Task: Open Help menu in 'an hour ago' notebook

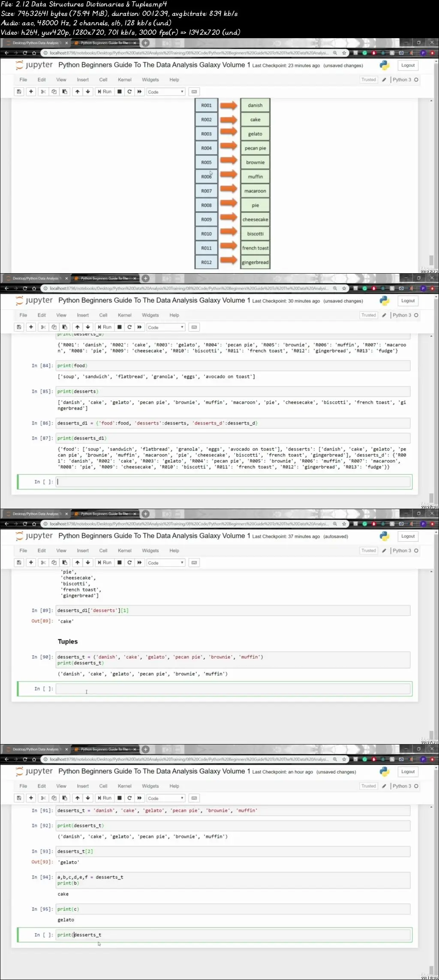Action: [174, 786]
